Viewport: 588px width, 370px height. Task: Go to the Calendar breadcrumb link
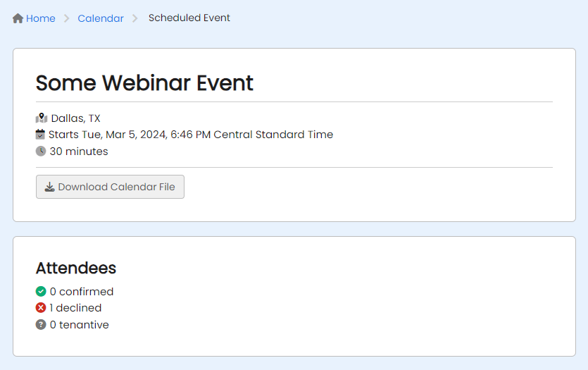[x=101, y=18]
